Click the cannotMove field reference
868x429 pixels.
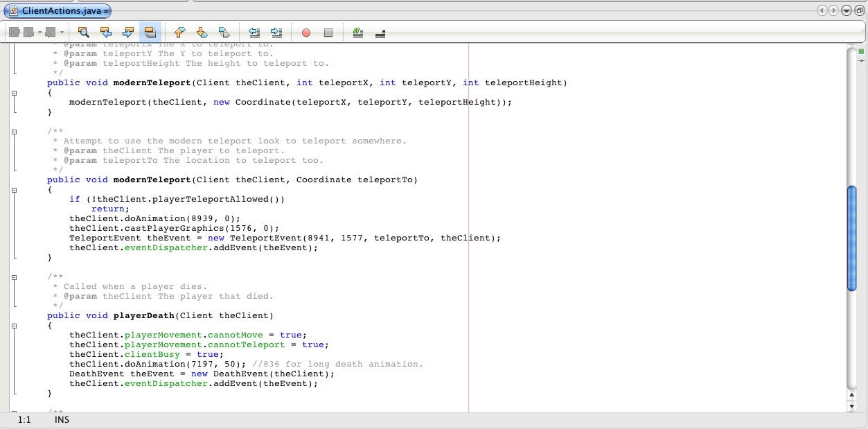tap(236, 335)
